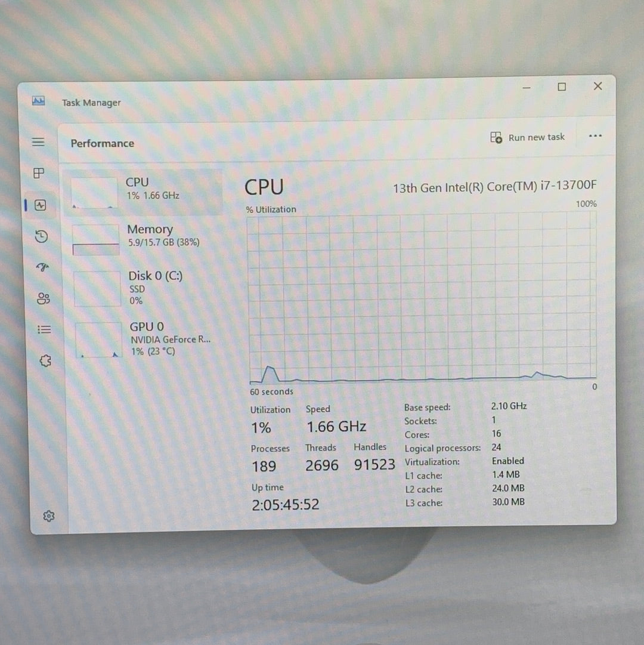This screenshot has height=645, width=644.
Task: Click the 91523 handles value
Action: tap(374, 465)
